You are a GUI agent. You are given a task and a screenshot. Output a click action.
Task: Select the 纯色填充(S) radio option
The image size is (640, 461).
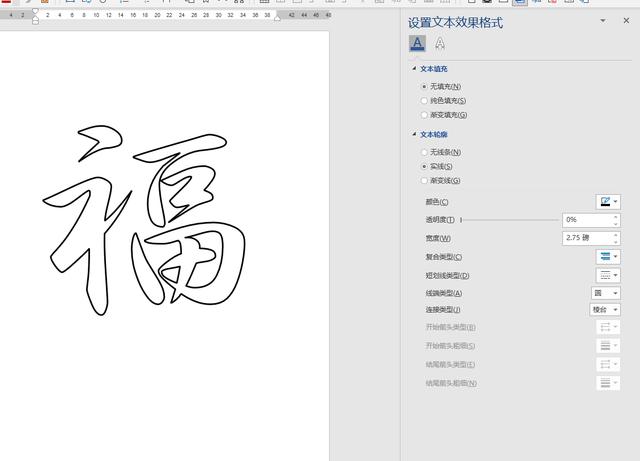424,100
